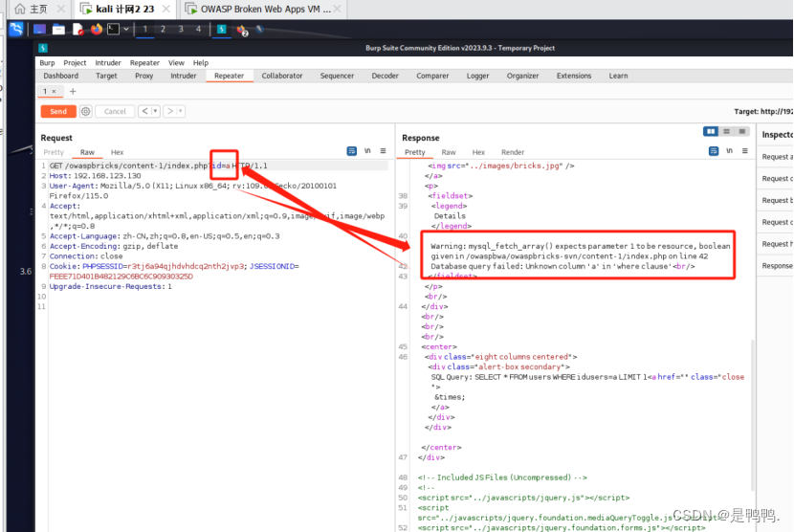The image size is (794, 532).
Task: Click the show desktop icon in the Kali panel
Action: pyautogui.click(x=39, y=29)
